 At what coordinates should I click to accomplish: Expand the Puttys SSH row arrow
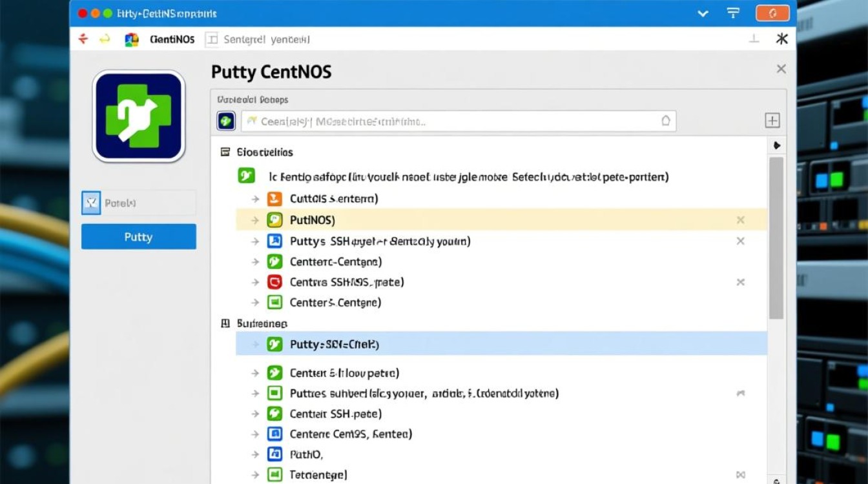255,241
